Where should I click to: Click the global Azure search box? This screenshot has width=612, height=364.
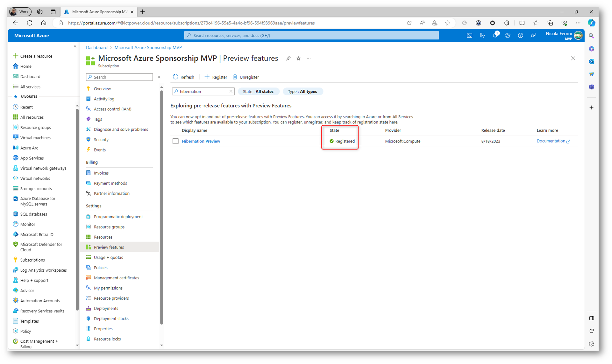pos(311,35)
